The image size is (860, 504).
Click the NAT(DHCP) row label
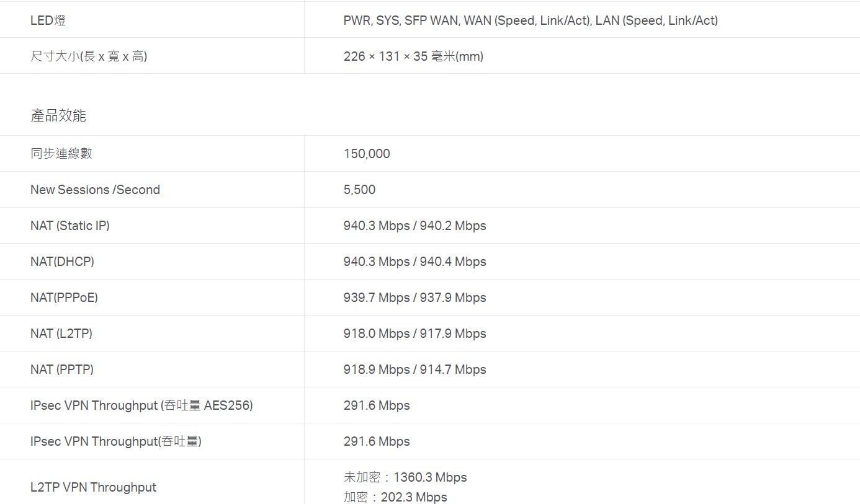tap(62, 262)
